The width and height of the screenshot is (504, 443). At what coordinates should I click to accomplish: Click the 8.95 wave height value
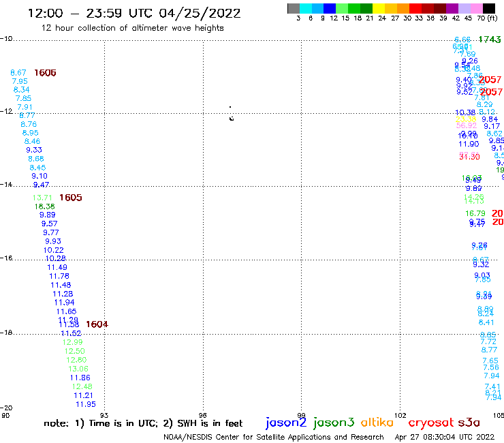[x=30, y=133]
